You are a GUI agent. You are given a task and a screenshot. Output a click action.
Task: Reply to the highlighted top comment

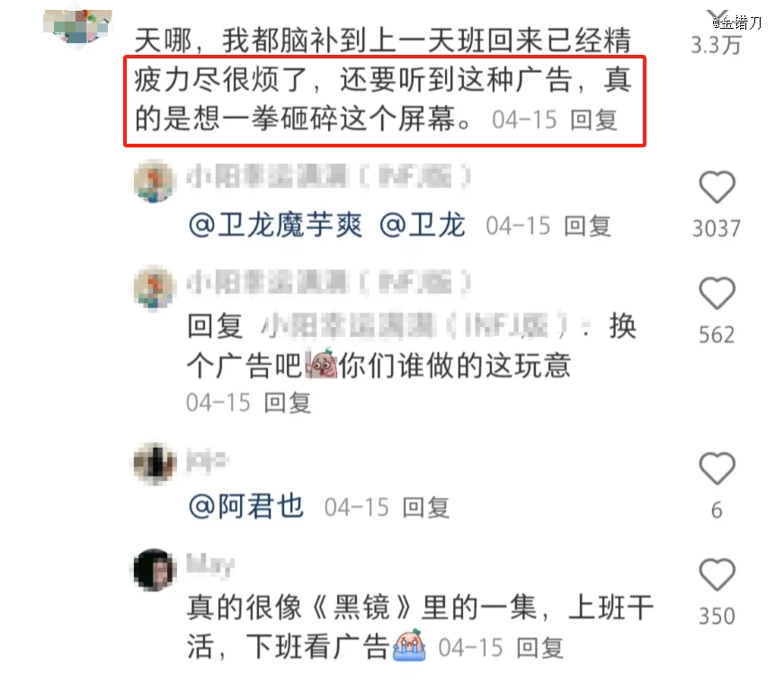[594, 120]
